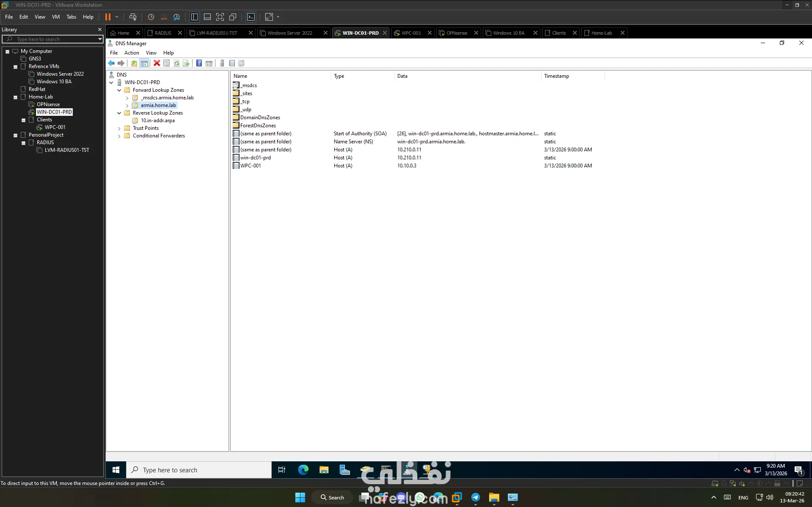This screenshot has width=812, height=507.
Task: Open VMware Tabs menu
Action: tap(71, 17)
